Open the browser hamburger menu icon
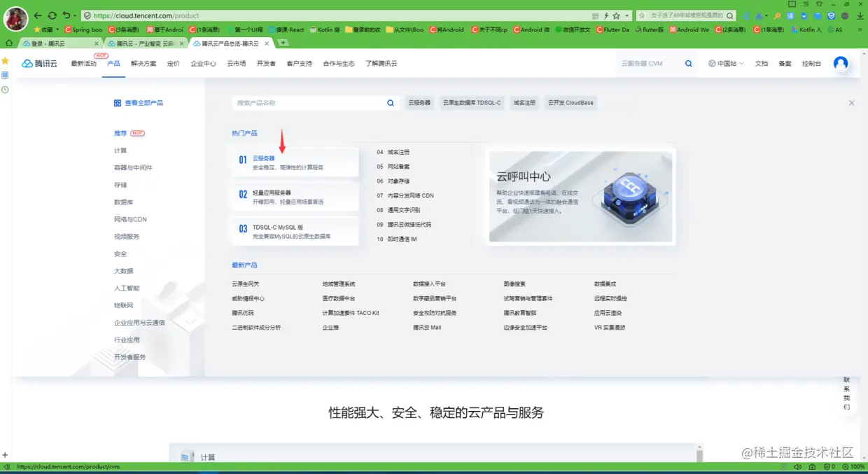Screen dimensions: 868x474 pos(806,4)
